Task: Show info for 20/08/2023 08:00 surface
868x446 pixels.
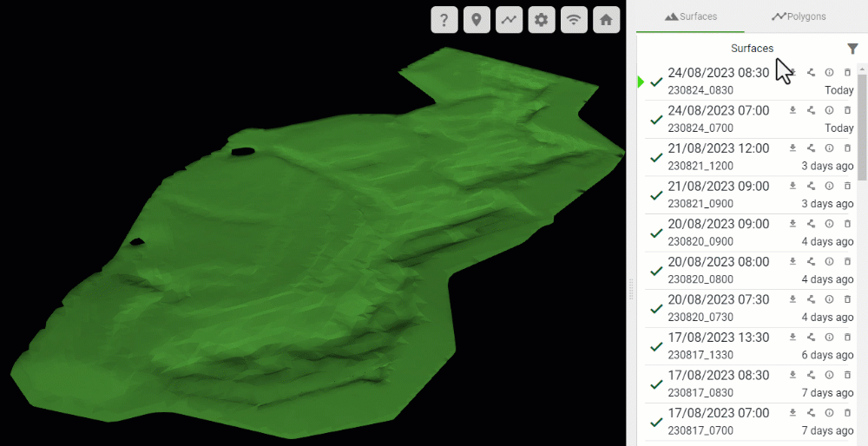Action: click(829, 261)
